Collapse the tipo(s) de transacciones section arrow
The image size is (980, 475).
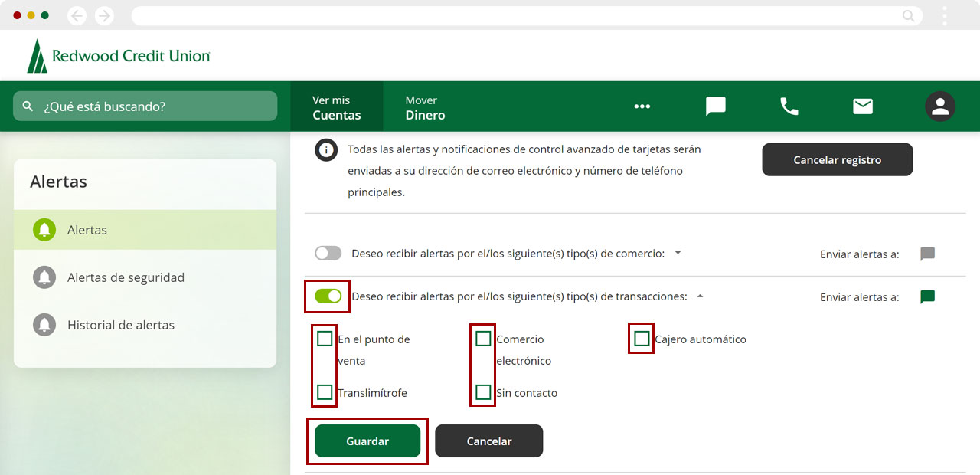pos(700,296)
